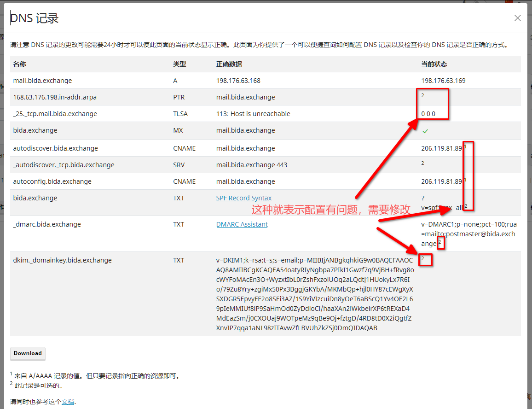Open the SPF Record Syntax link
The image size is (532, 409).
pos(244,198)
